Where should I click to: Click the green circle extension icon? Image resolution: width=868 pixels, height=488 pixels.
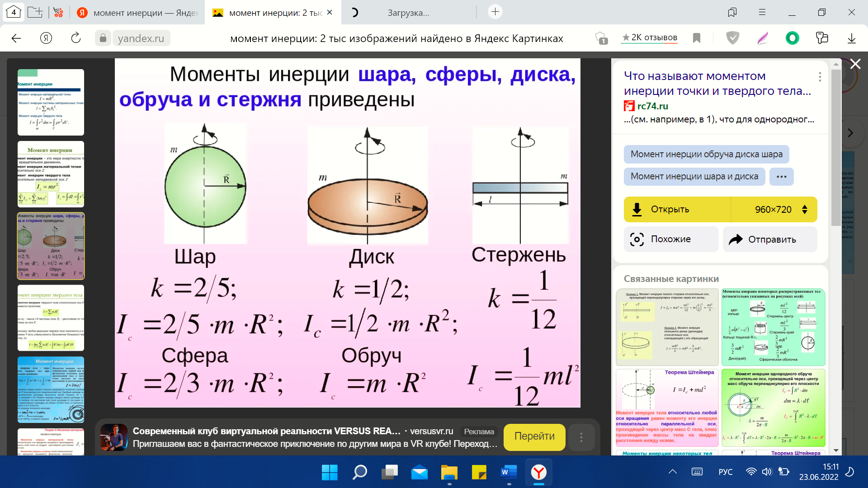pos(793,38)
